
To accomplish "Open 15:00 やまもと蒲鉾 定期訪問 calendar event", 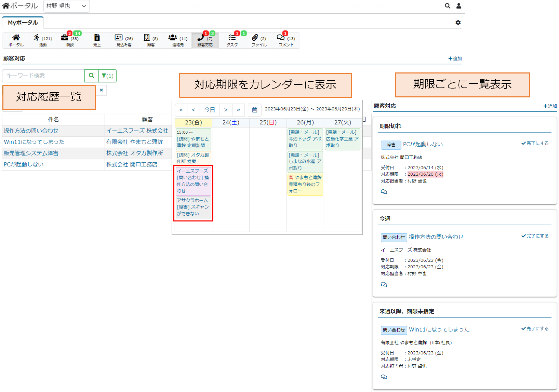I will (x=194, y=139).
